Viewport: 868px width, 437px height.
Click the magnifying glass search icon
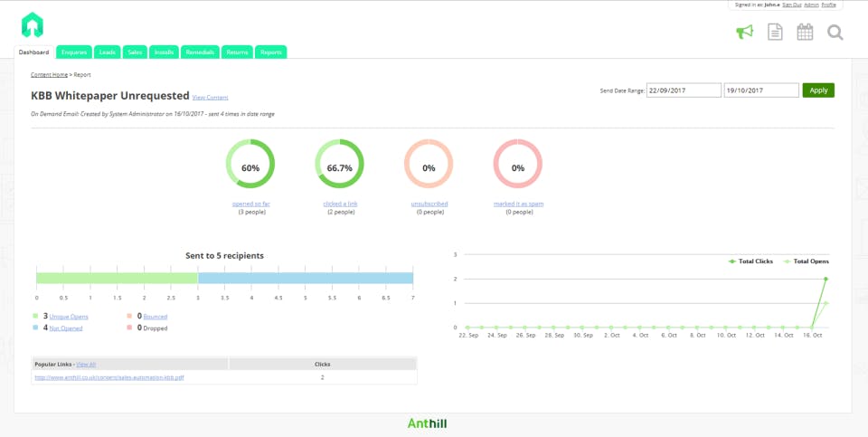point(835,33)
